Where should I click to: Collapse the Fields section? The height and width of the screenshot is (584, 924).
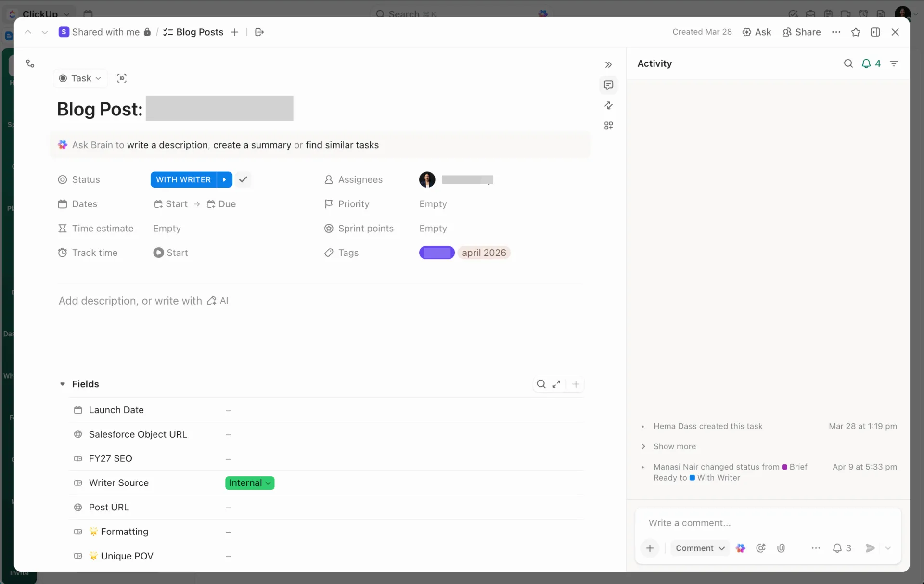coord(63,384)
